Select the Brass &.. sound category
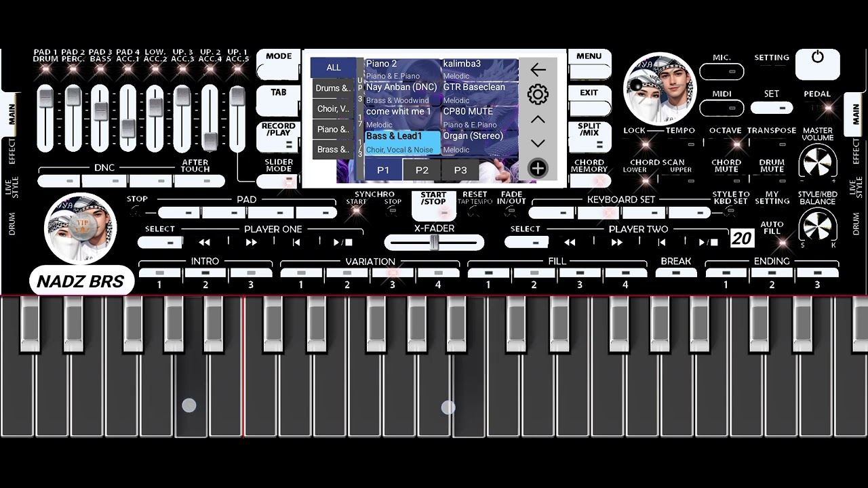The width and height of the screenshot is (868, 488). [x=333, y=150]
